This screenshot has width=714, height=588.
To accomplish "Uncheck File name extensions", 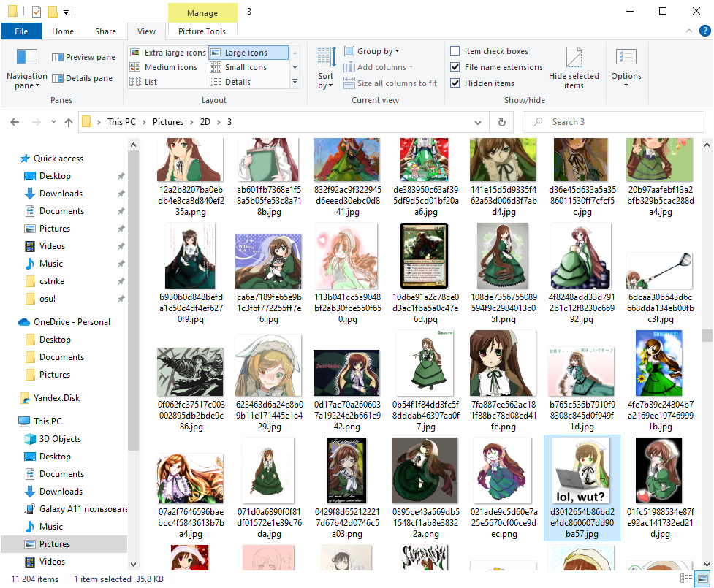I will (x=455, y=67).
